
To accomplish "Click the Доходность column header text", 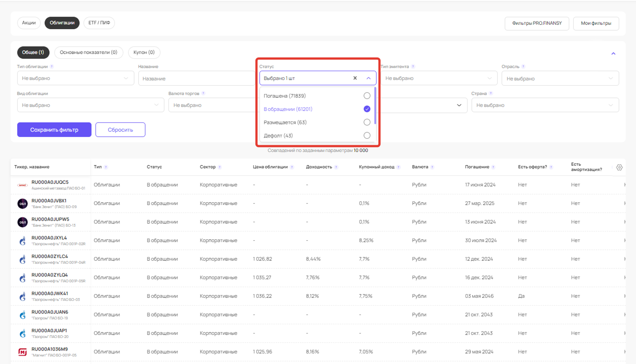I will pos(319,167).
